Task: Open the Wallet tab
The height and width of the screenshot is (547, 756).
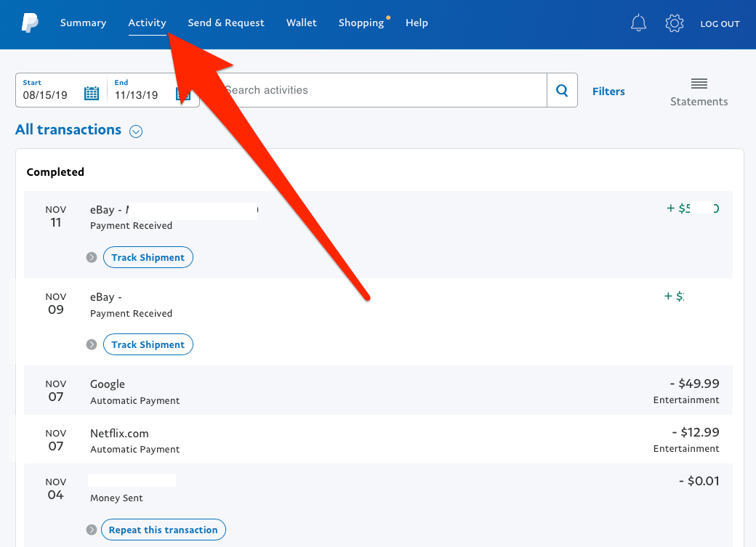Action: 302,23
